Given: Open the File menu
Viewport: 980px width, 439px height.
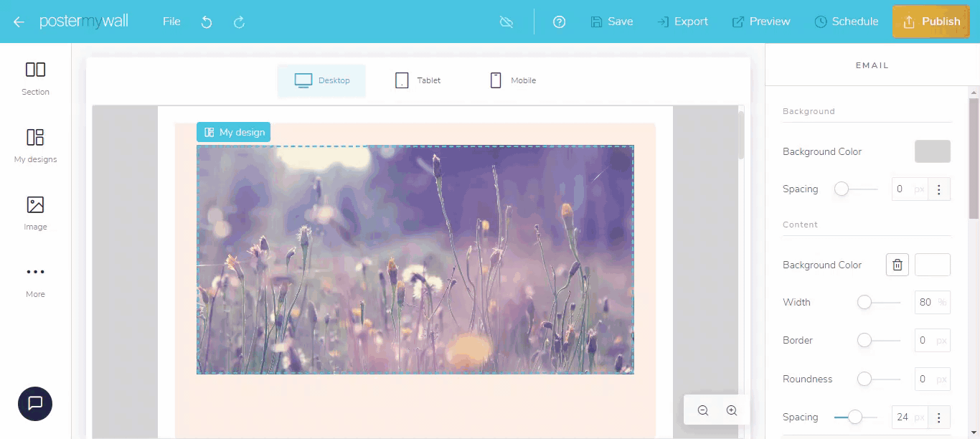Looking at the screenshot, I should pos(171,22).
